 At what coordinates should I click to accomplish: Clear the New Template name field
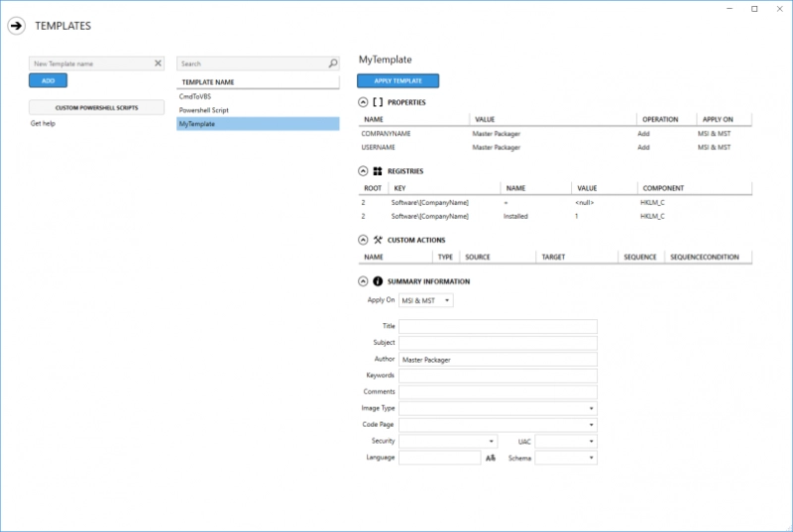(158, 63)
